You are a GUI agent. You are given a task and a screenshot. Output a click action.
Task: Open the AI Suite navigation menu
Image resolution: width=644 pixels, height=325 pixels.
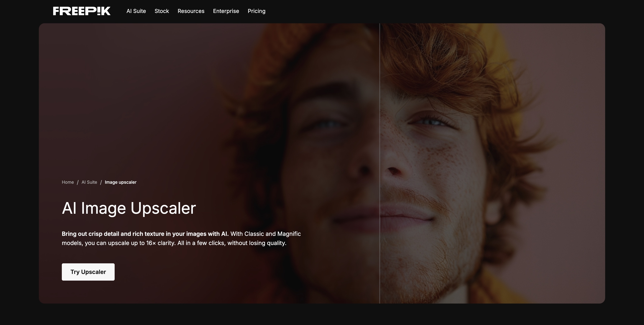click(136, 11)
